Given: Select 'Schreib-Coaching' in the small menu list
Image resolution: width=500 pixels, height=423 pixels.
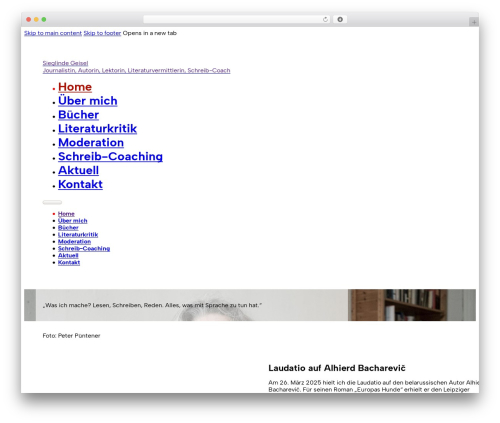Looking at the screenshot, I should 84,249.
